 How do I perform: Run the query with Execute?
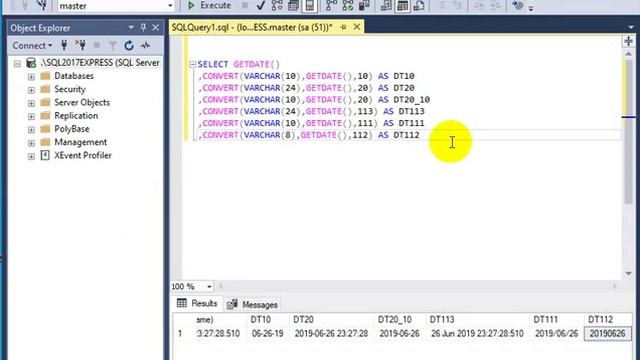point(209,6)
